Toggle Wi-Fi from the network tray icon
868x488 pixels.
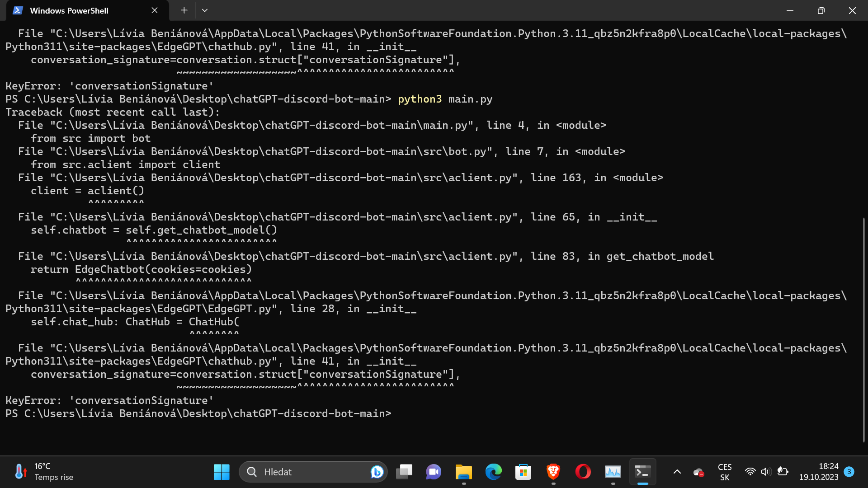click(x=750, y=472)
